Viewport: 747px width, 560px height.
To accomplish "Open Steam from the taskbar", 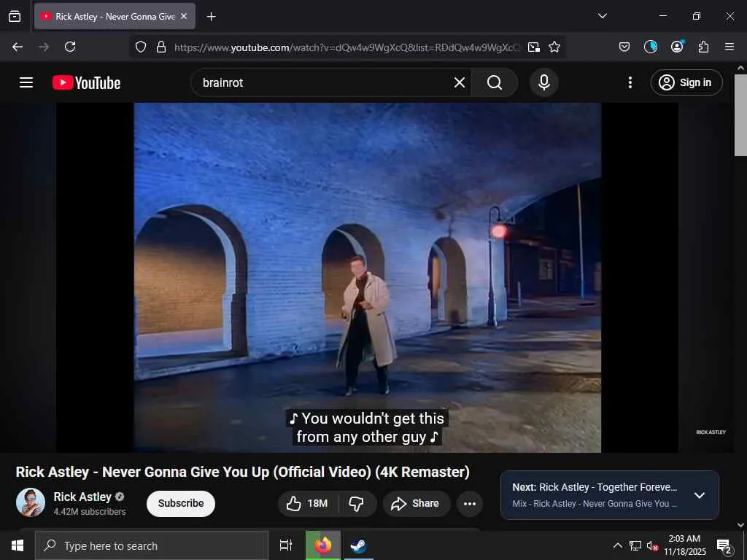I will tap(358, 545).
